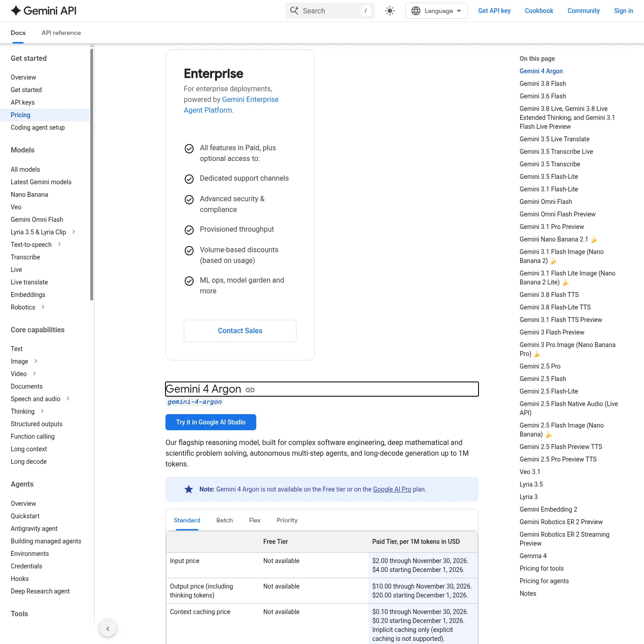Jump to Gemini 2.5 Pro section
644x644 pixels.
(540, 366)
